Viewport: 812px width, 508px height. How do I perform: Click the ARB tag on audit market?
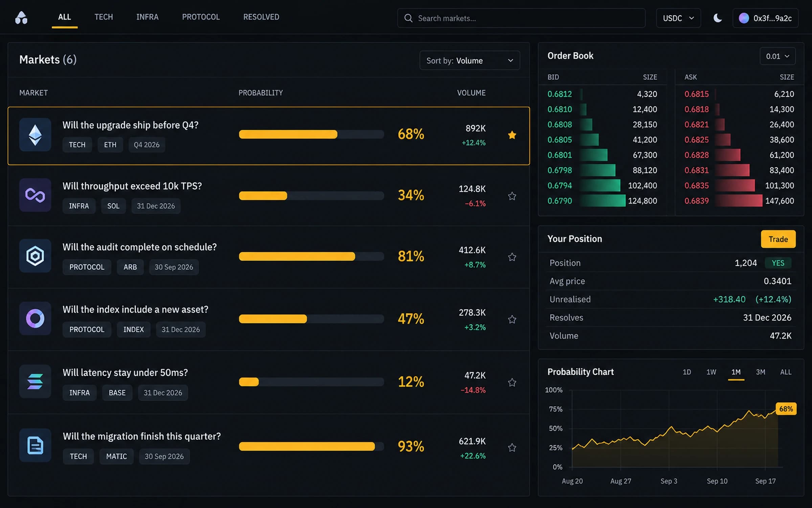click(x=130, y=267)
